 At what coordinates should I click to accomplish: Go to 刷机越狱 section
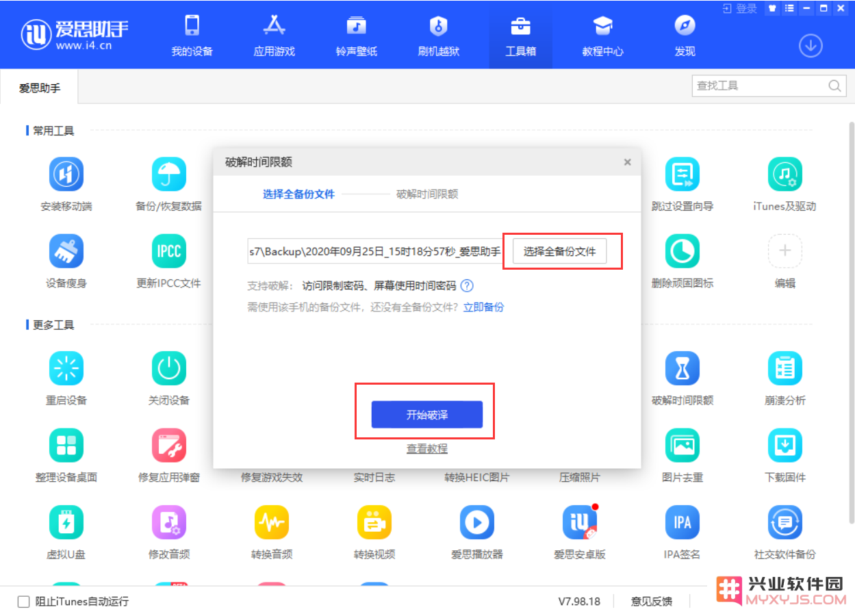[438, 36]
